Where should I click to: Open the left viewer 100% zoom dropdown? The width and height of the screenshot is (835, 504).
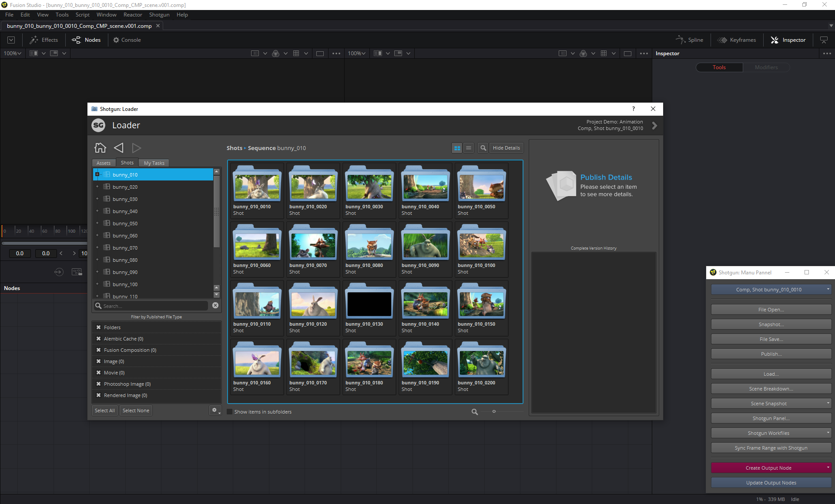pyautogui.click(x=13, y=53)
